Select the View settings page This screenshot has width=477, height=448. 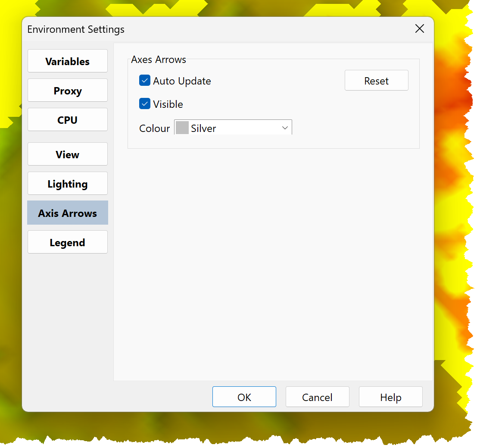[x=68, y=154]
